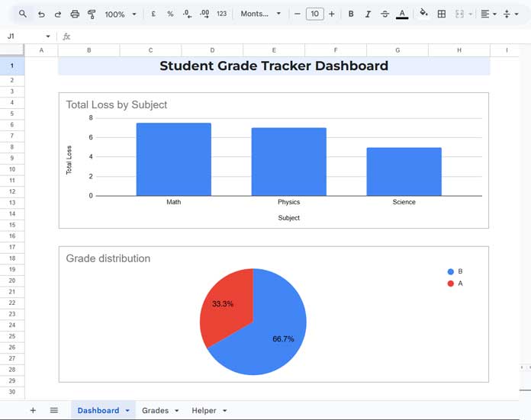Increase decimal places
The image size is (531, 420).
click(x=204, y=14)
